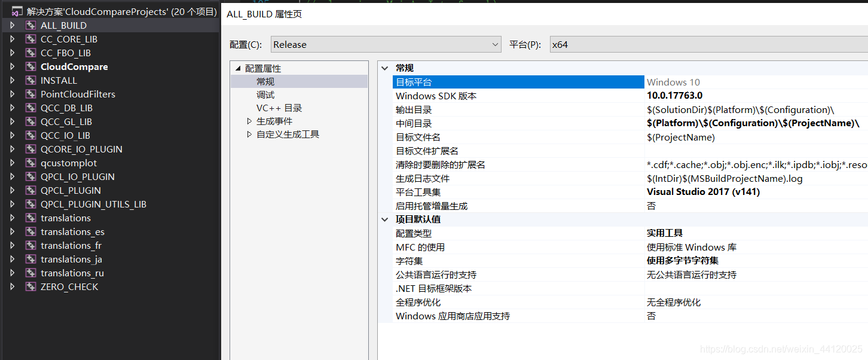
Task: Click the translations_es project icon
Action: [30, 231]
